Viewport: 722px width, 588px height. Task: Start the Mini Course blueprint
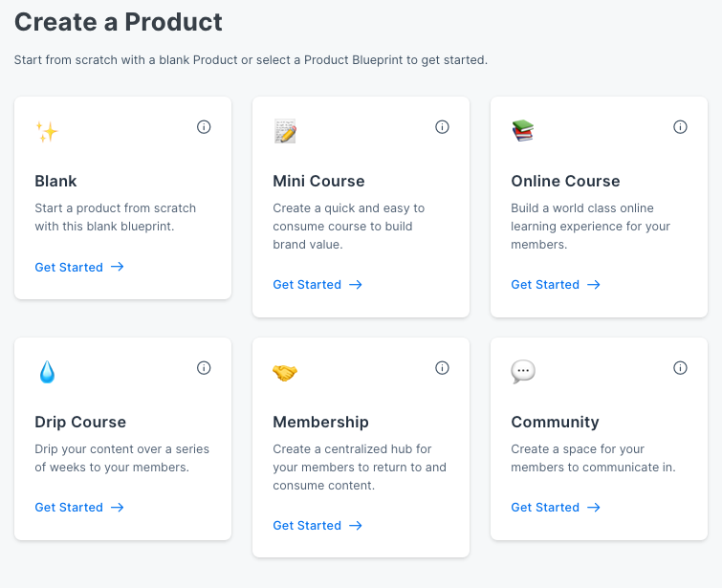[317, 285]
